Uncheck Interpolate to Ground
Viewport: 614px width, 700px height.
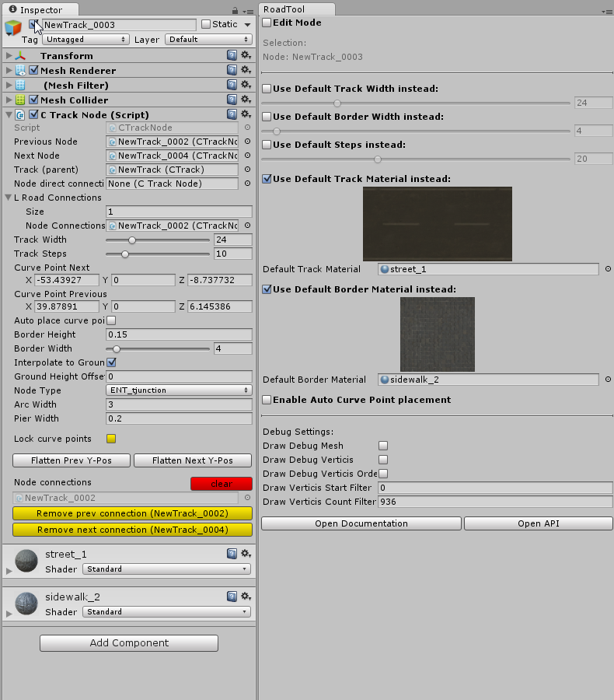point(112,362)
